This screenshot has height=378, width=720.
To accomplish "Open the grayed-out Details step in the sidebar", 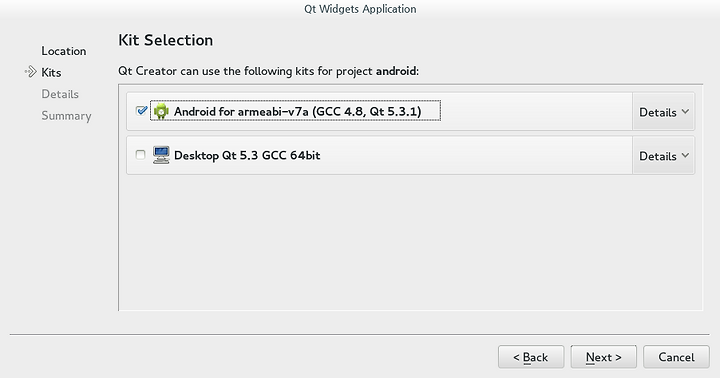I will [60, 94].
